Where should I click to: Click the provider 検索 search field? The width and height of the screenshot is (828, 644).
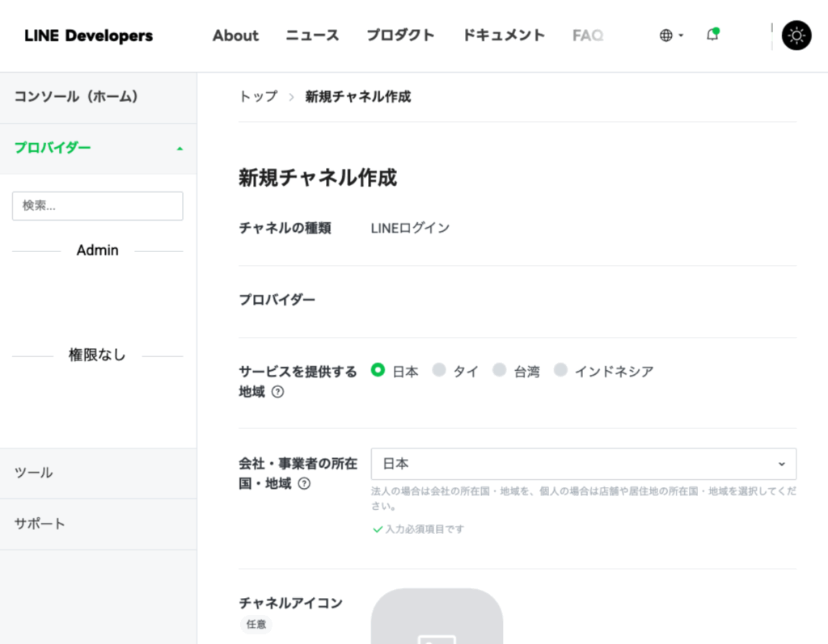point(98,206)
